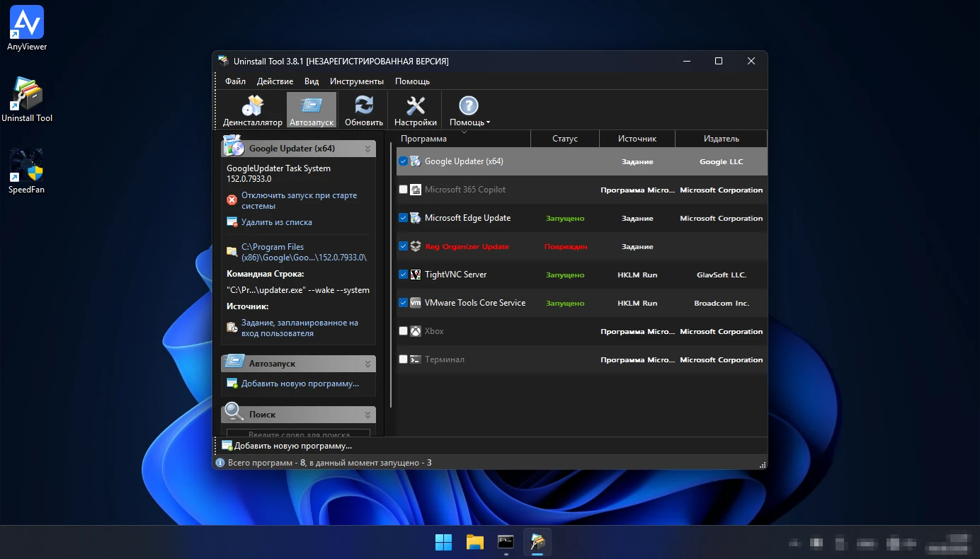Collapse the Автозапуск side panel section

point(367,364)
